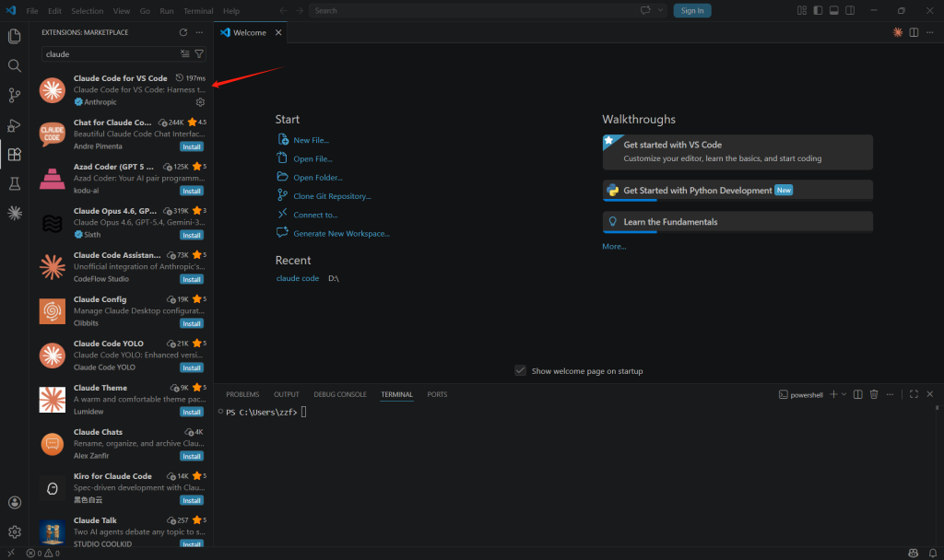Switch to the Debug Console panel tab
The width and height of the screenshot is (944, 560).
tap(339, 394)
